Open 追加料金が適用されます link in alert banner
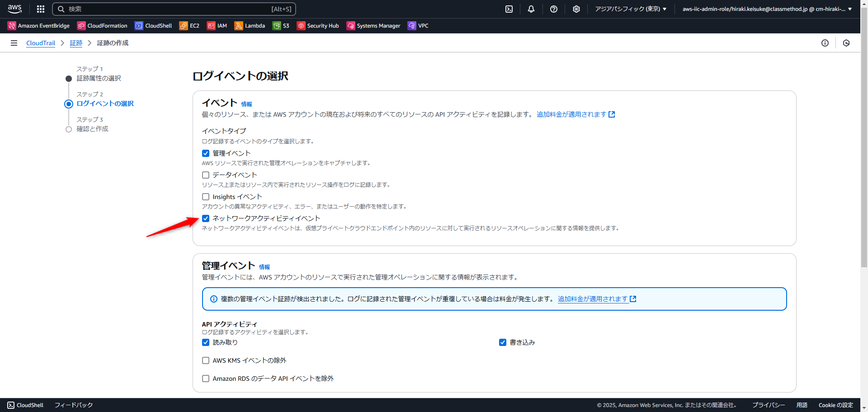 point(597,299)
